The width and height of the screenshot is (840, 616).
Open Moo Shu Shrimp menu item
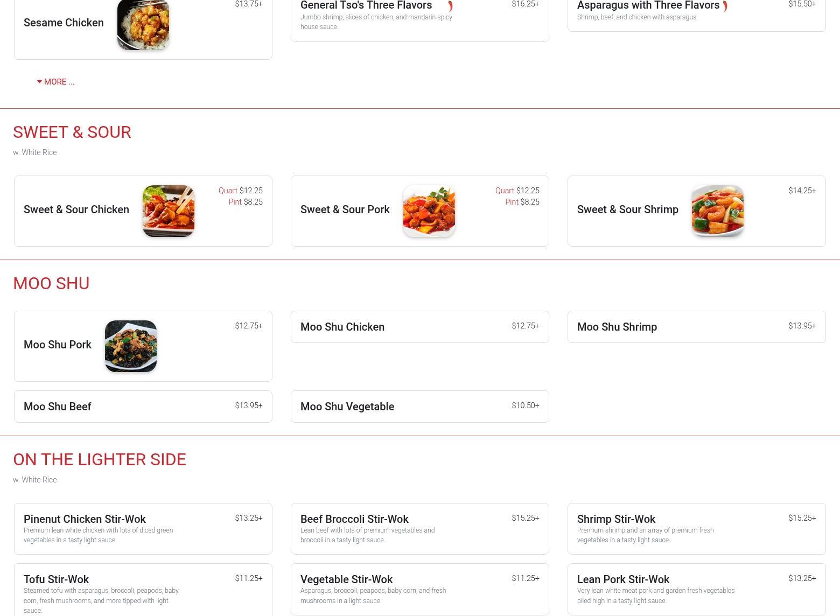tap(697, 327)
